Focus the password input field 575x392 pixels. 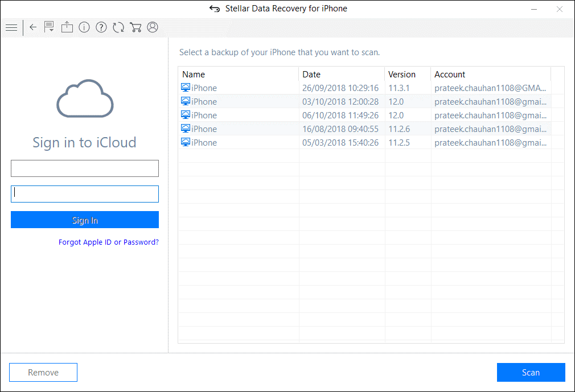(x=84, y=194)
